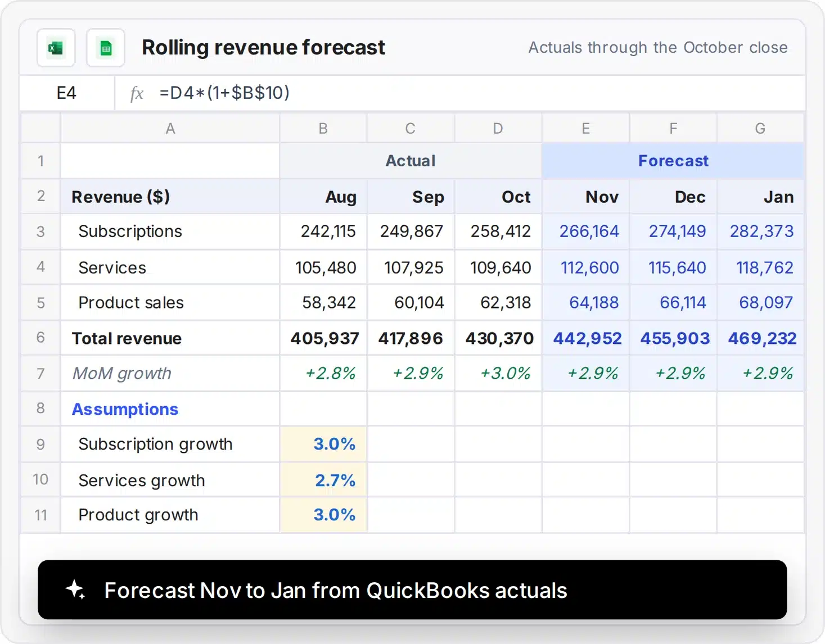Viewport: 825px width, 644px height.
Task: Click cell with value 58,342
Action: point(323,302)
